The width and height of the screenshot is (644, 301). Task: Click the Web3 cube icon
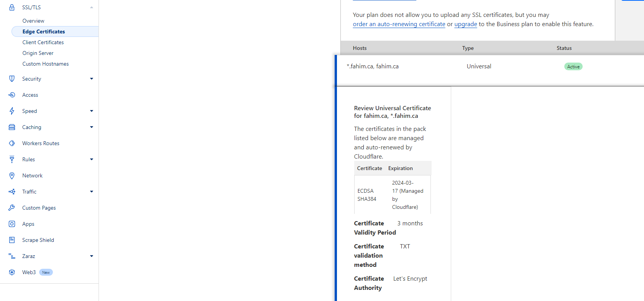coord(12,272)
